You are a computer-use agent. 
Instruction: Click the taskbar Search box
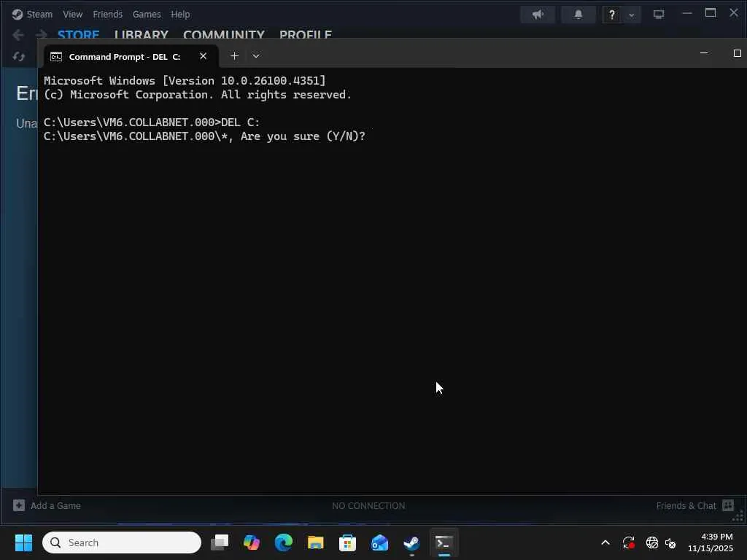coord(122,542)
